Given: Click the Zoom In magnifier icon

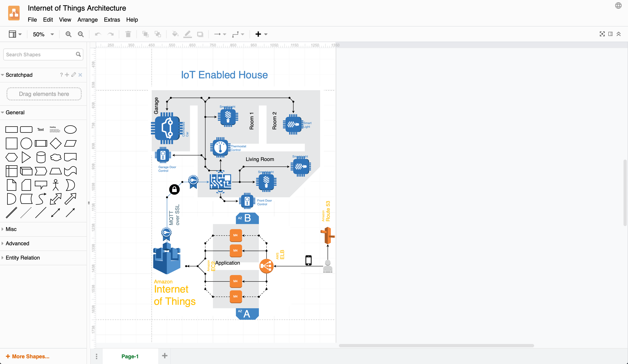Looking at the screenshot, I should (x=68, y=34).
